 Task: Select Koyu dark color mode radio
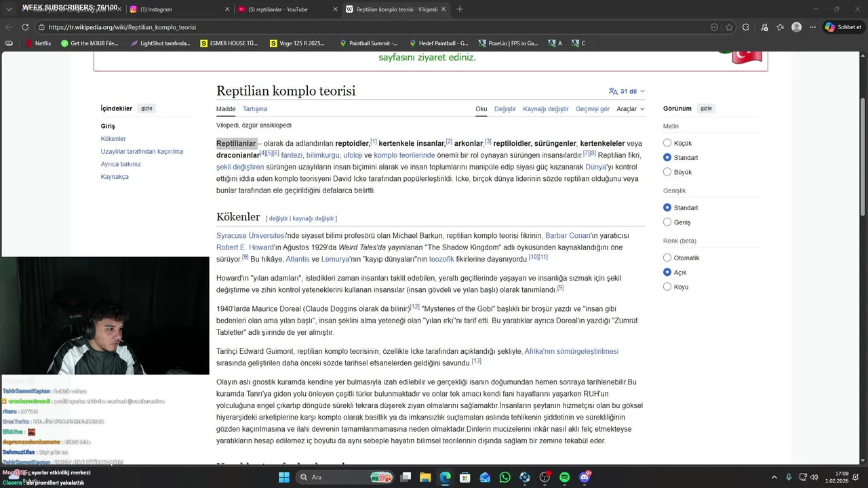click(x=667, y=287)
